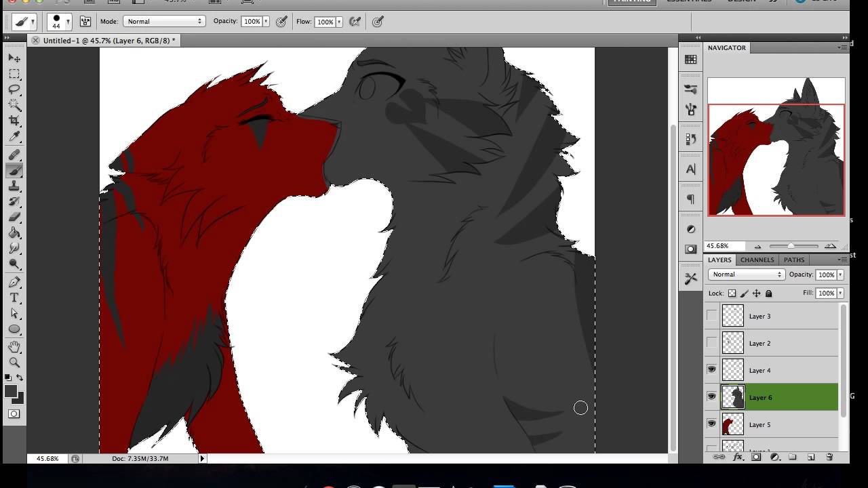
Task: Enable airbrush mode in options bar
Action: coord(354,22)
